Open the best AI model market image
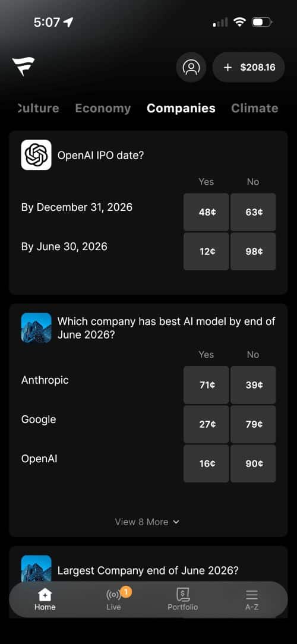 pos(36,328)
